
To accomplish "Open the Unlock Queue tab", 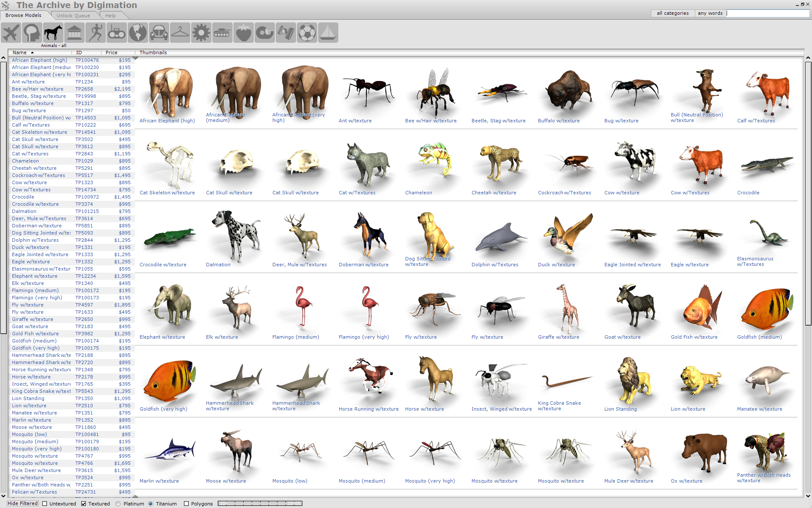I will (x=73, y=16).
